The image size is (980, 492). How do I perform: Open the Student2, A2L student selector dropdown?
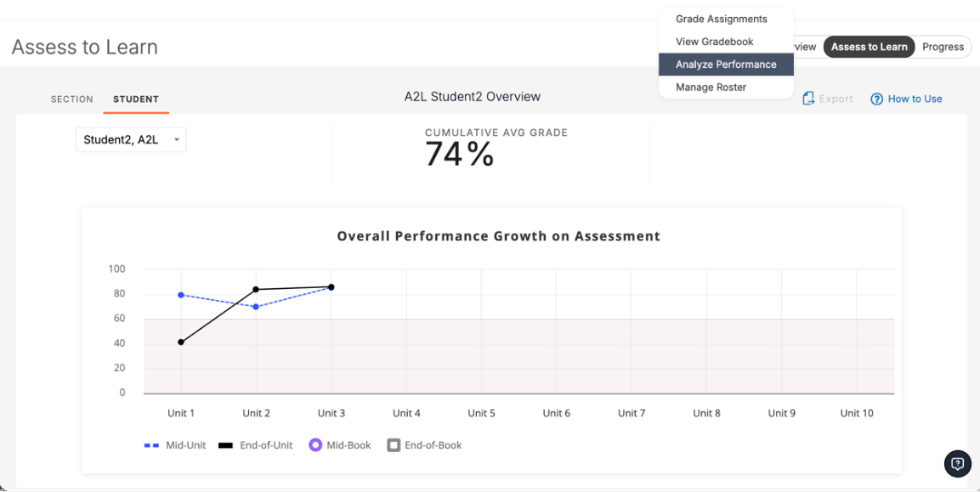pos(130,139)
